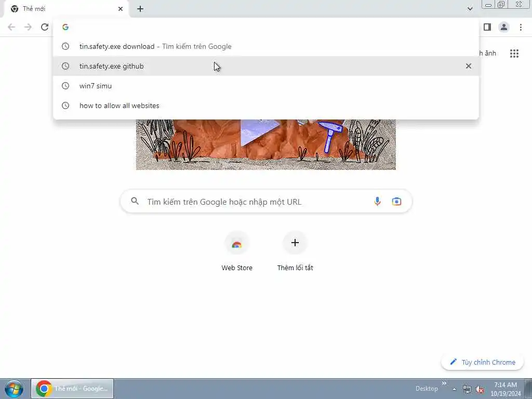Choose suggestion 'tin.safety.exe github'

click(266, 66)
